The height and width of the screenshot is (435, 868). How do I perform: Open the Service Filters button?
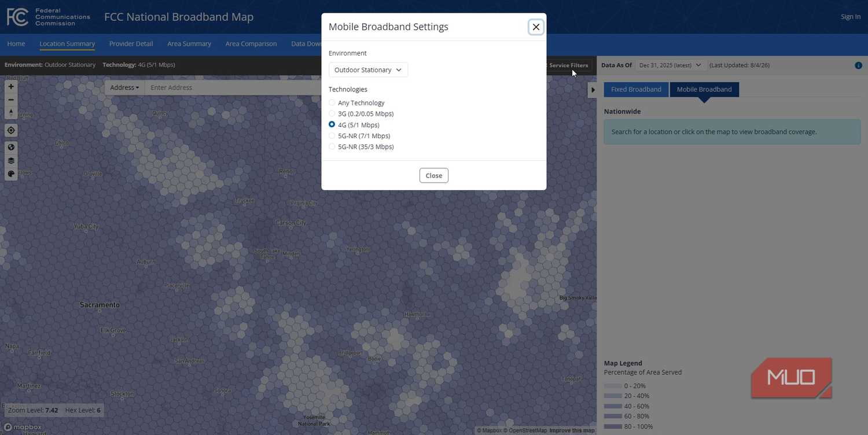[x=568, y=65]
